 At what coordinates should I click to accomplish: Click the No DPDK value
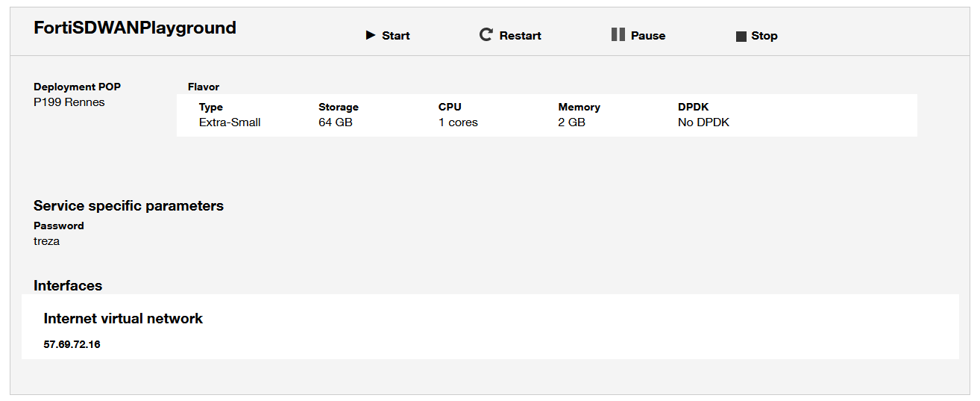703,122
